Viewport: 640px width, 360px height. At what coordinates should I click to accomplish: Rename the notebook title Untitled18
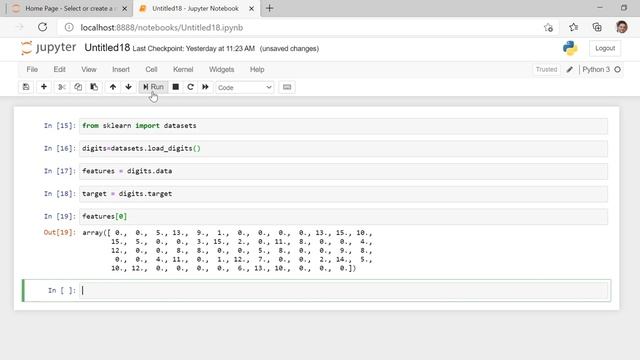pos(107,48)
